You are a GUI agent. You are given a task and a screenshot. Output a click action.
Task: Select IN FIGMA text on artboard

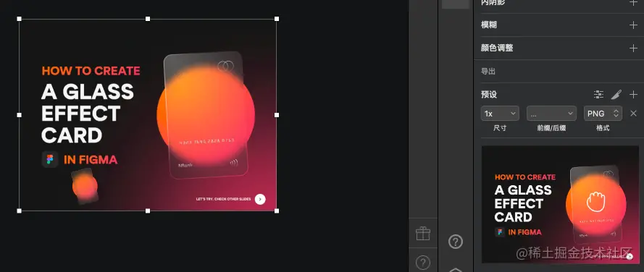91,160
